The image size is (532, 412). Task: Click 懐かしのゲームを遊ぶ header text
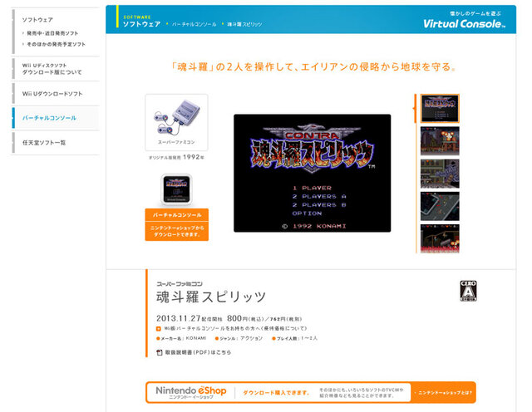[475, 13]
